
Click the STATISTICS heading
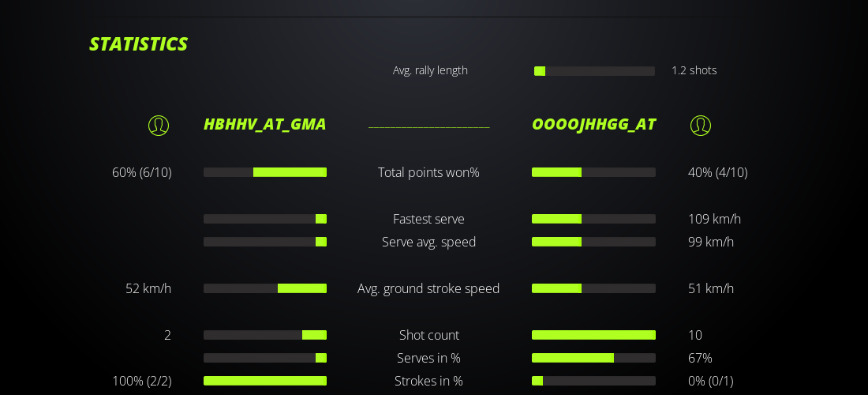coord(138,44)
